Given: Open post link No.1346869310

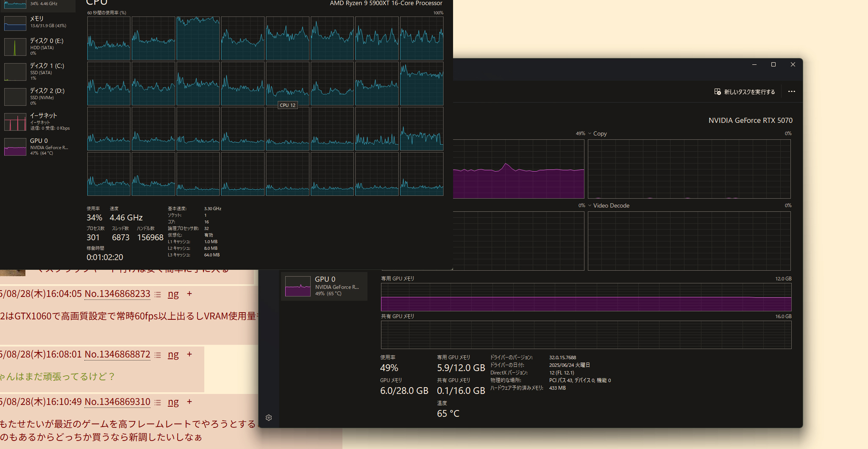Looking at the screenshot, I should pos(117,402).
